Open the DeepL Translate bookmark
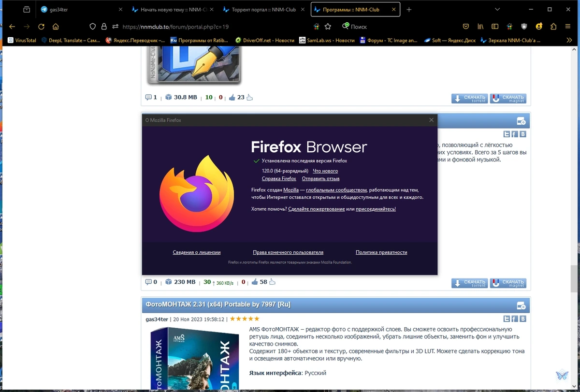 pyautogui.click(x=71, y=41)
